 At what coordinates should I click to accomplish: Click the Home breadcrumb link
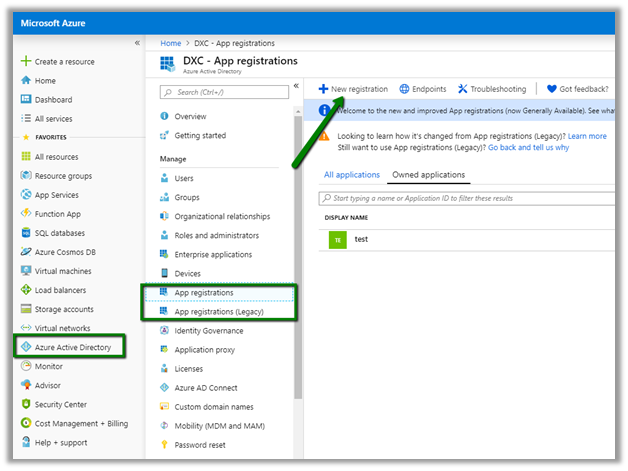[171, 43]
